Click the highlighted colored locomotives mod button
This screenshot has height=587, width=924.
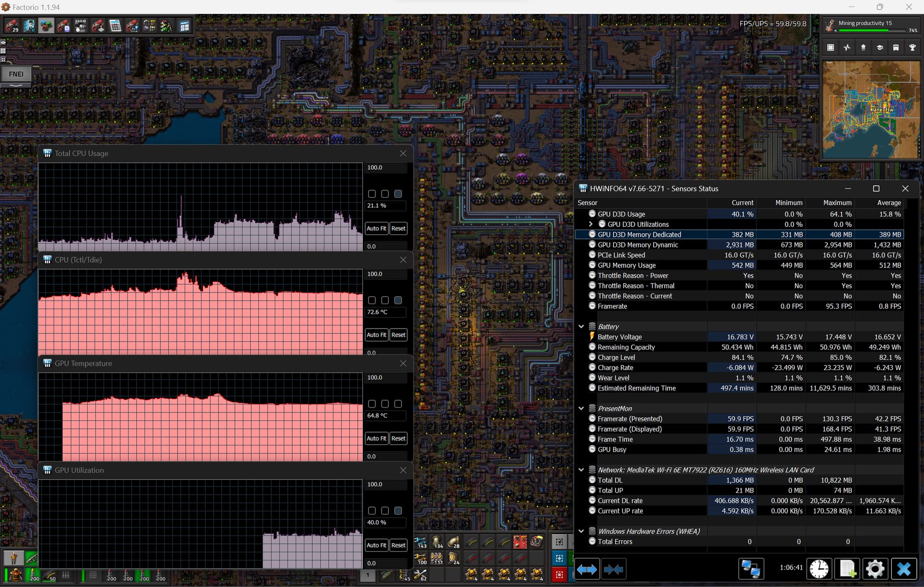coord(46,26)
